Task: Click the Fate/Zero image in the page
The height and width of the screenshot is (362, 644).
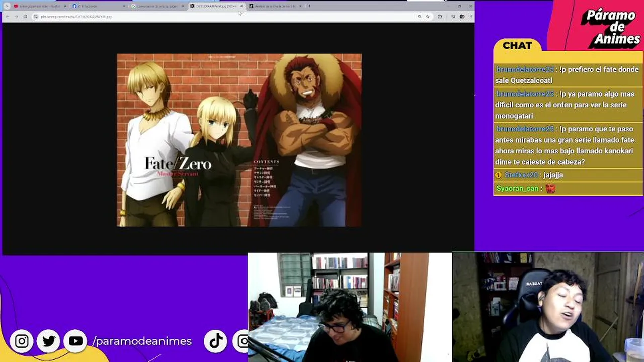Action: click(239, 140)
